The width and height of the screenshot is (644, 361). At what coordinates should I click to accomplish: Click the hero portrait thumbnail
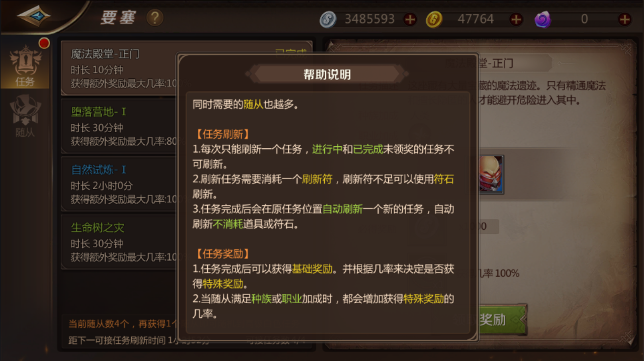(x=491, y=174)
